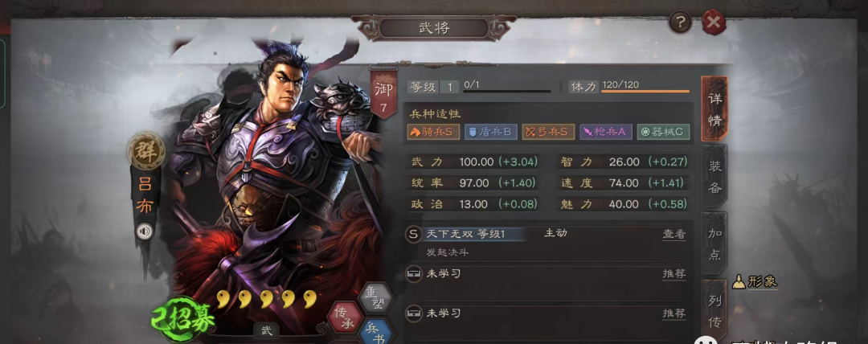Close the 武将 panel with red X
The height and width of the screenshot is (344, 868).
(x=714, y=23)
